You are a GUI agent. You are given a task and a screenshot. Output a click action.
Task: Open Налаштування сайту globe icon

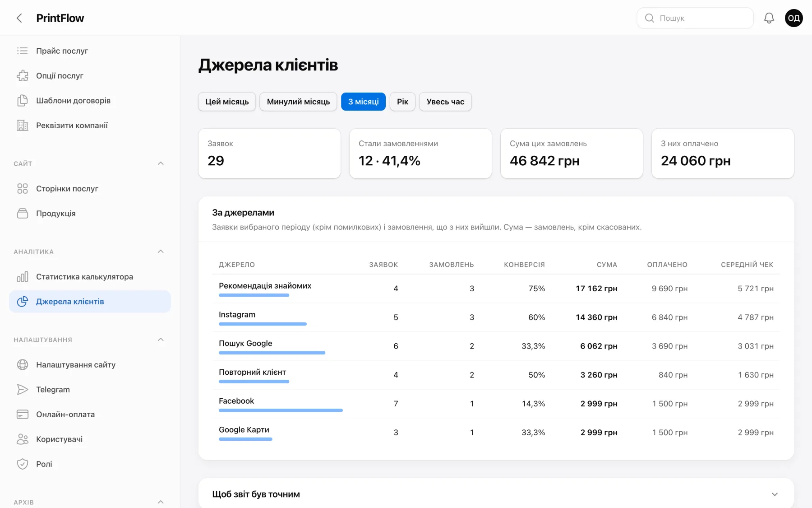click(23, 365)
